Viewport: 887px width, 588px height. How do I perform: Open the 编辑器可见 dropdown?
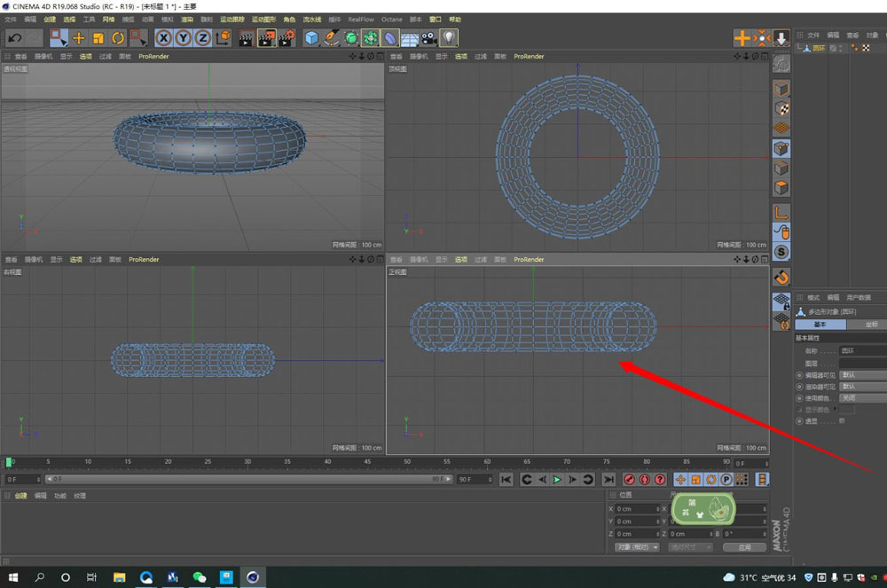(861, 375)
